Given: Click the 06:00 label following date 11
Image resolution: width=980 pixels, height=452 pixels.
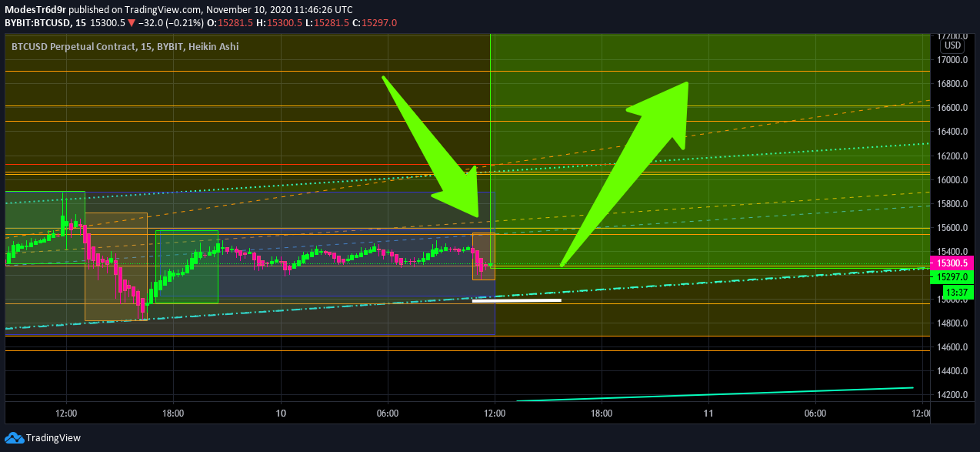Looking at the screenshot, I should coord(815,413).
